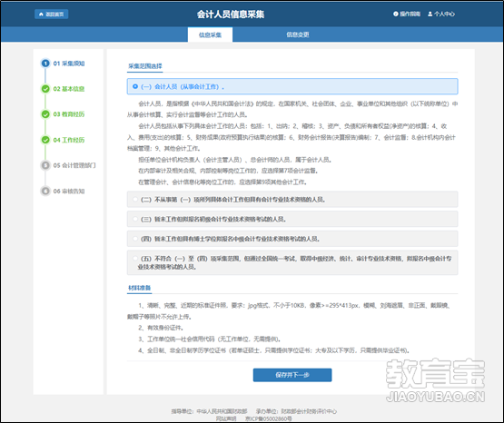Click green checkmark icon for 02 基本信息
504x423 pixels.
tap(45, 89)
